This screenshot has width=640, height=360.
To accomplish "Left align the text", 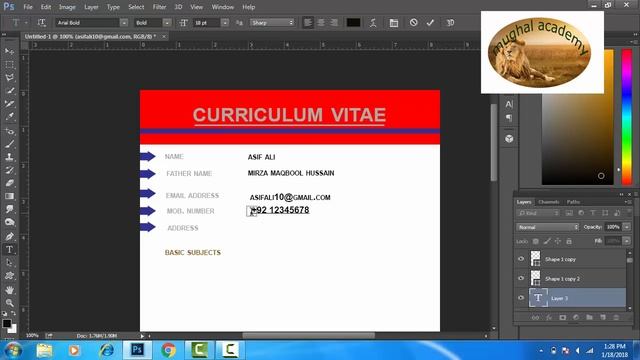I will (x=308, y=23).
